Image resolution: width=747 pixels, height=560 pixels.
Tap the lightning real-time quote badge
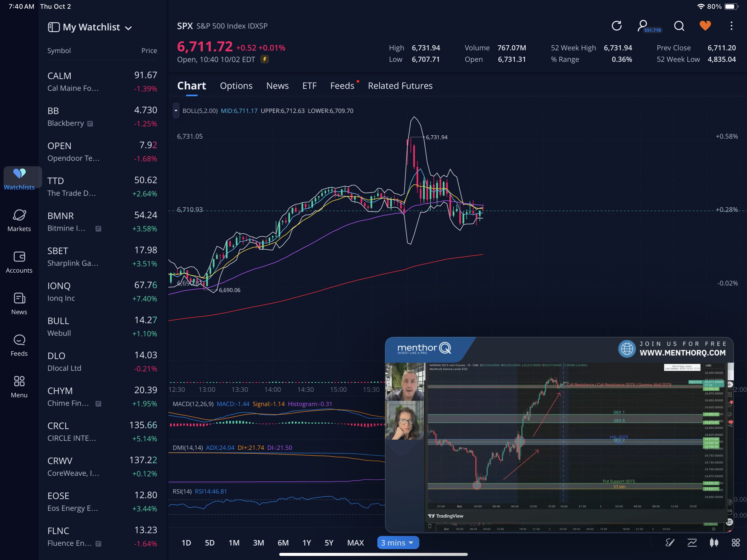pyautogui.click(x=265, y=59)
